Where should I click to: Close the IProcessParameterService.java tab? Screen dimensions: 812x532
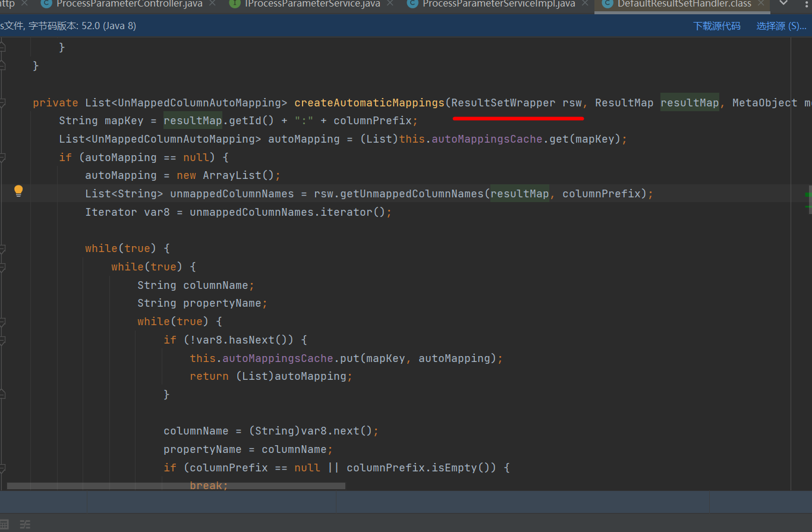pos(391,4)
